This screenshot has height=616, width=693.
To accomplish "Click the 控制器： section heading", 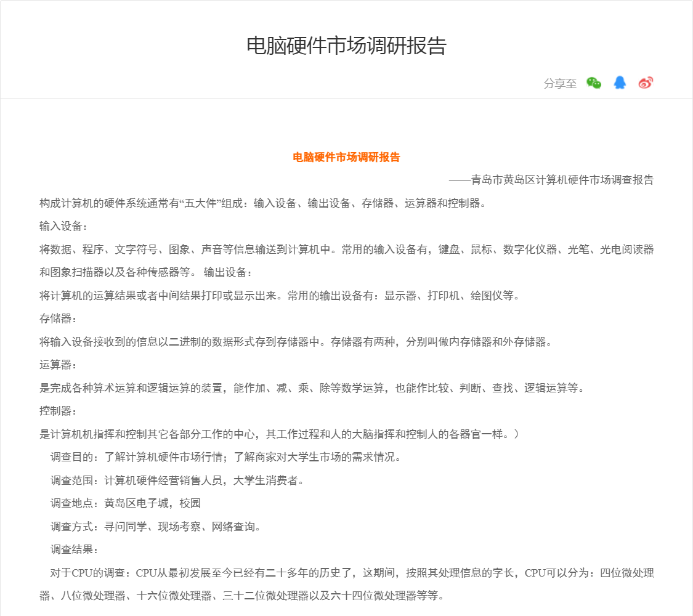I will pyautogui.click(x=59, y=411).
